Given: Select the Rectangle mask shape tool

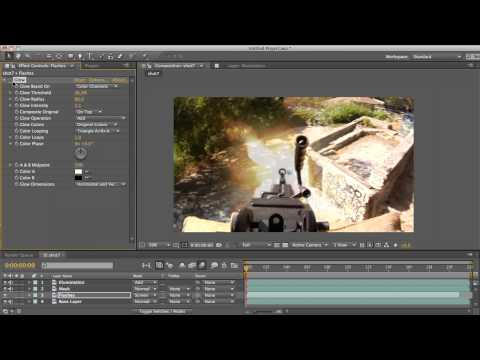Looking at the screenshot, I should pyautogui.click(x=71, y=56).
